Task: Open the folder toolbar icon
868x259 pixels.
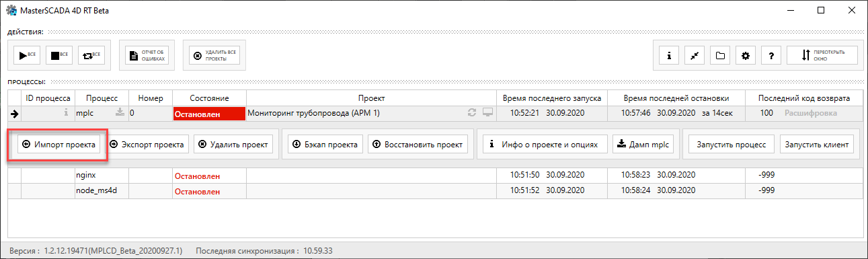Action: [720, 55]
